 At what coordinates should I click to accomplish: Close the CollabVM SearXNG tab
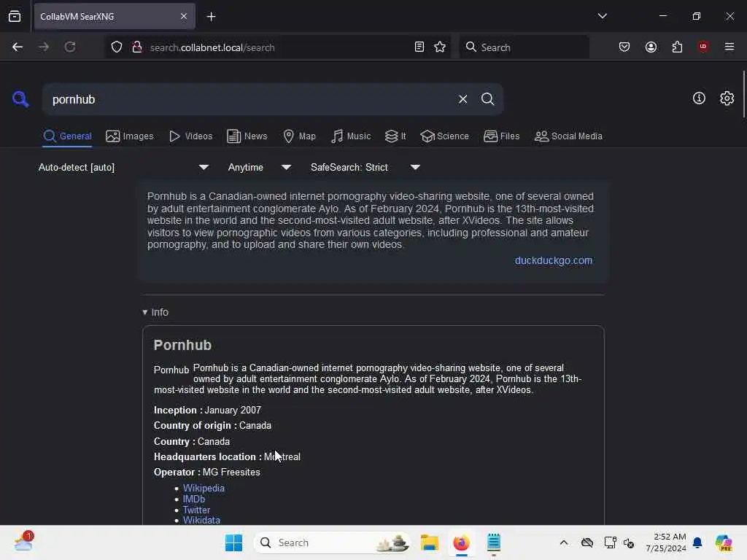(184, 17)
